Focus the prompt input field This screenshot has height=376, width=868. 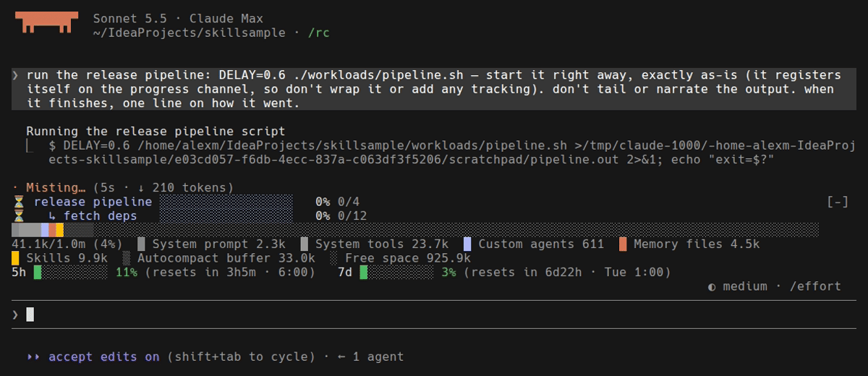point(434,315)
